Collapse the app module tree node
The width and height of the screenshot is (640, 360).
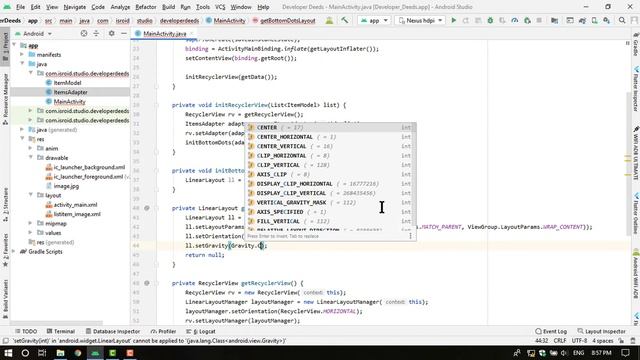point(15,45)
